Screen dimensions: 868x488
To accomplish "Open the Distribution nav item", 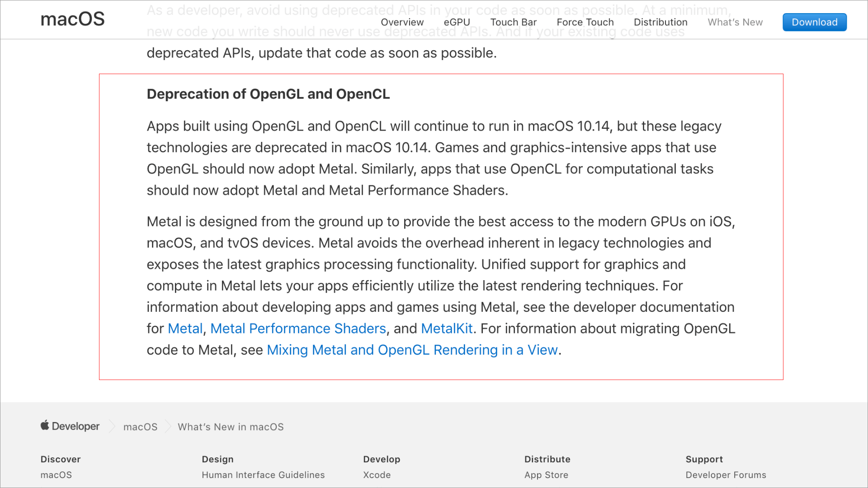I will click(660, 22).
